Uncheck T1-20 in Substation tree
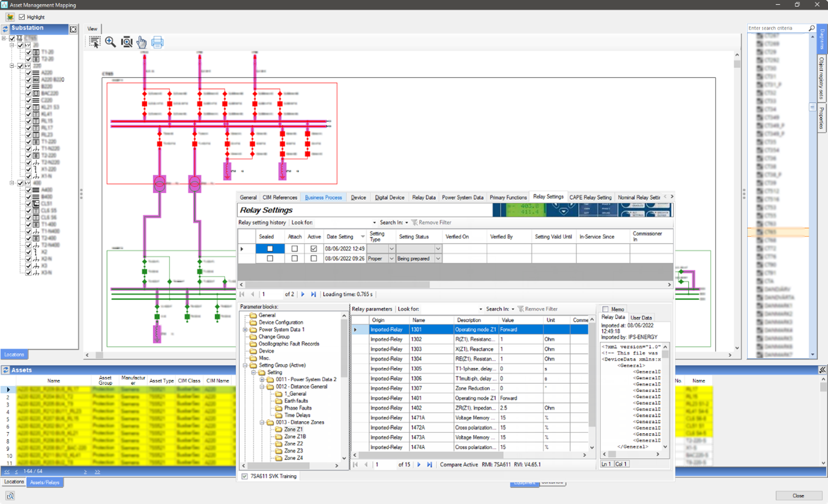The height and width of the screenshot is (504, 828). (x=28, y=52)
